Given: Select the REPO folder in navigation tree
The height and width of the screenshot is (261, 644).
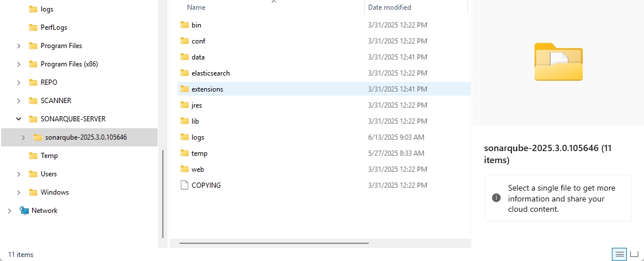Looking at the screenshot, I should pos(49,82).
